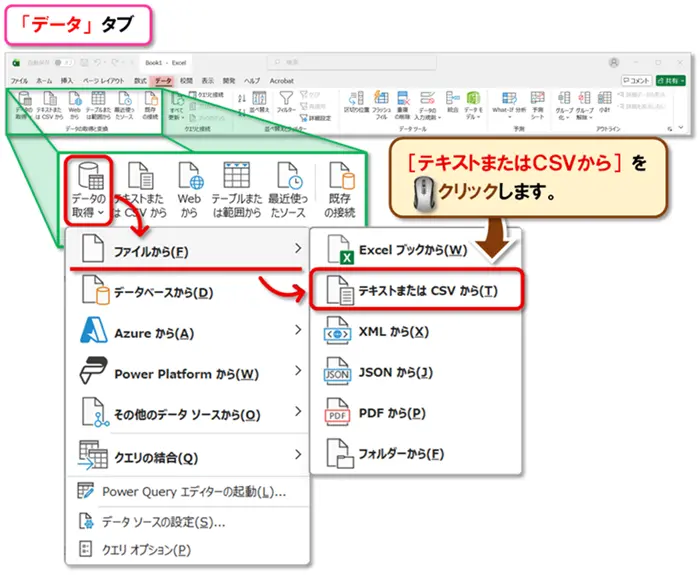Expand その他のデータ ソースから(O) submenu

pyautogui.click(x=188, y=414)
